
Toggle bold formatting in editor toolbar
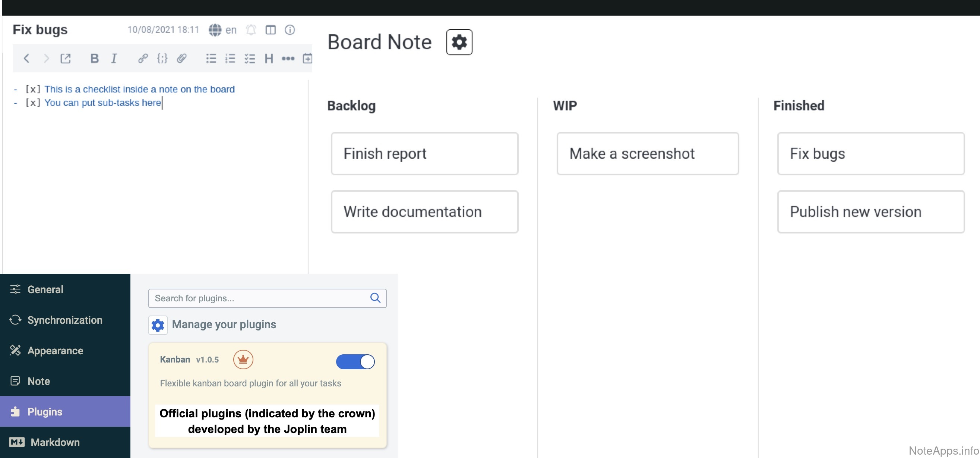click(x=94, y=58)
